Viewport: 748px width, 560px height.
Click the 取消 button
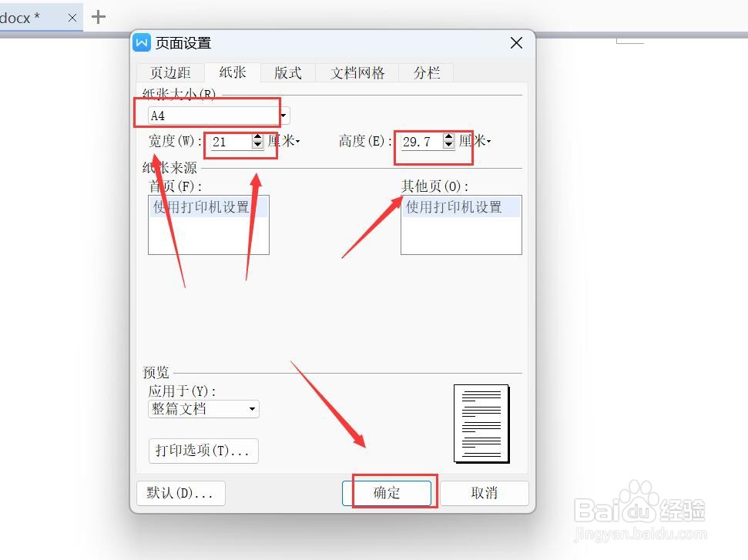pyautogui.click(x=485, y=493)
